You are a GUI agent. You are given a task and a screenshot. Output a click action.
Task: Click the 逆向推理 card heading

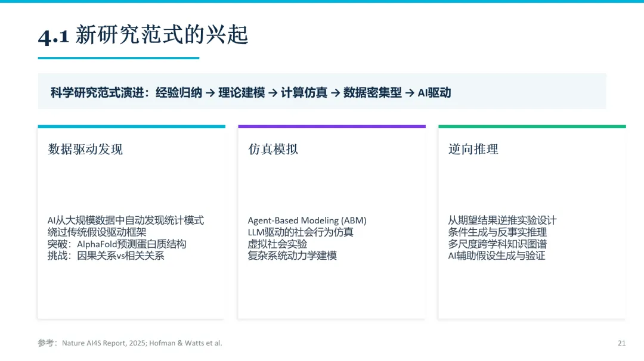pos(473,150)
